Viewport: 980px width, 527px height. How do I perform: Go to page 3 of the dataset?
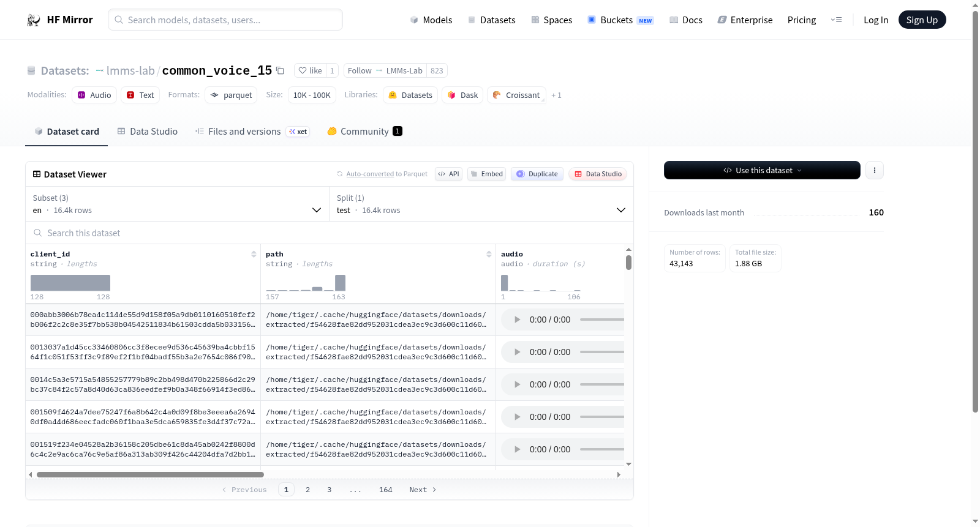tap(330, 490)
